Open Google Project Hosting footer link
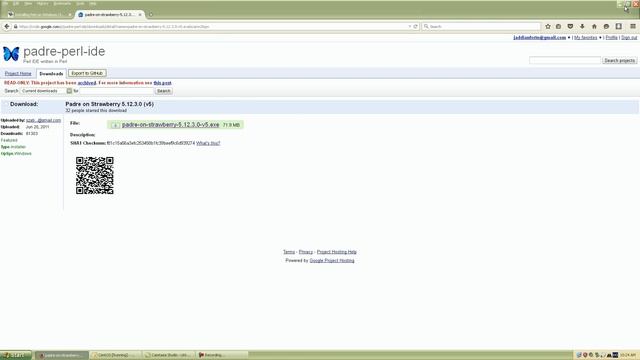 point(332,260)
